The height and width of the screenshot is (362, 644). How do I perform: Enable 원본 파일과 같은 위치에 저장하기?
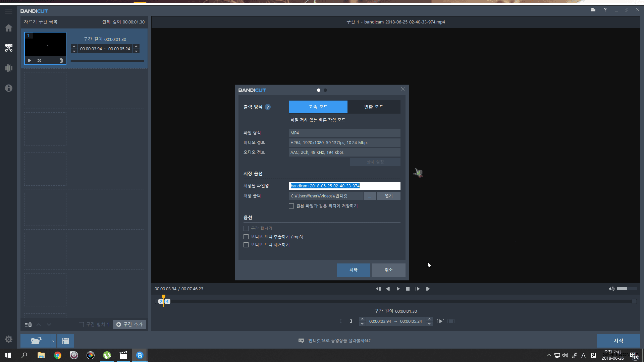click(291, 206)
